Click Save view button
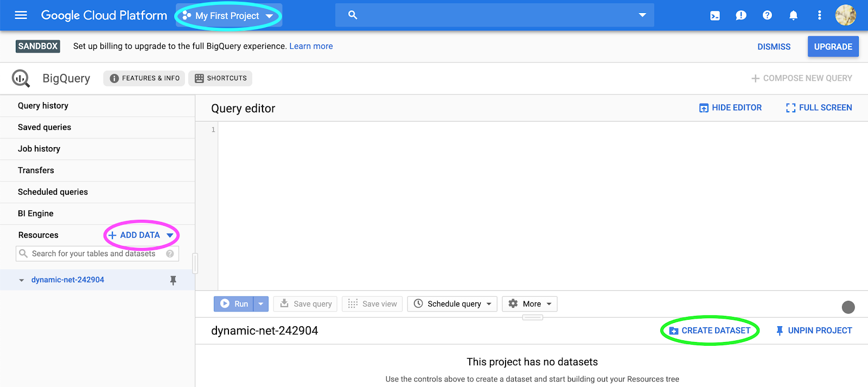This screenshot has width=868, height=387. pos(372,304)
